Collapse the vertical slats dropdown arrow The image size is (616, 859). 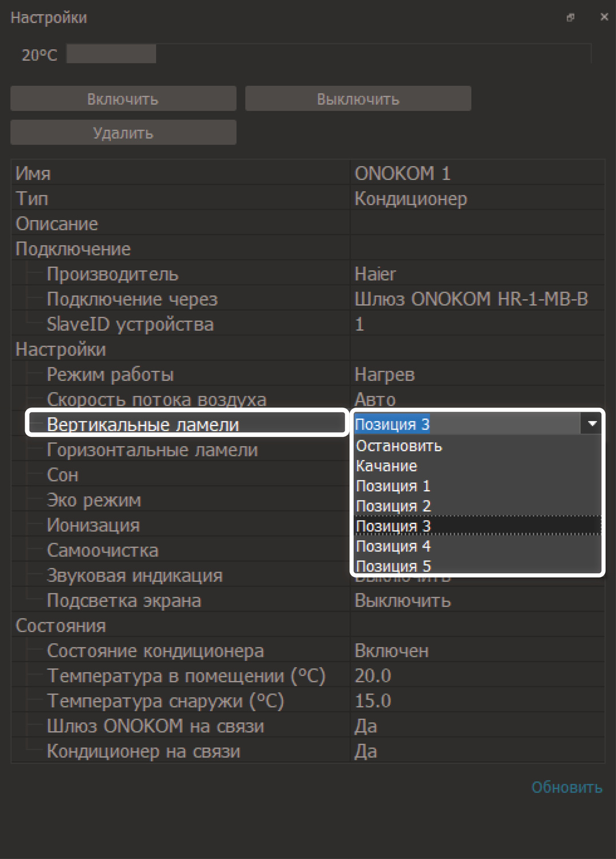[x=592, y=424]
